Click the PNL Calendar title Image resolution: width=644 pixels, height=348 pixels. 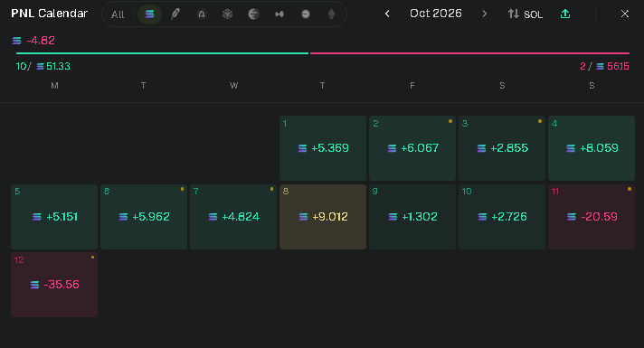pyautogui.click(x=49, y=14)
